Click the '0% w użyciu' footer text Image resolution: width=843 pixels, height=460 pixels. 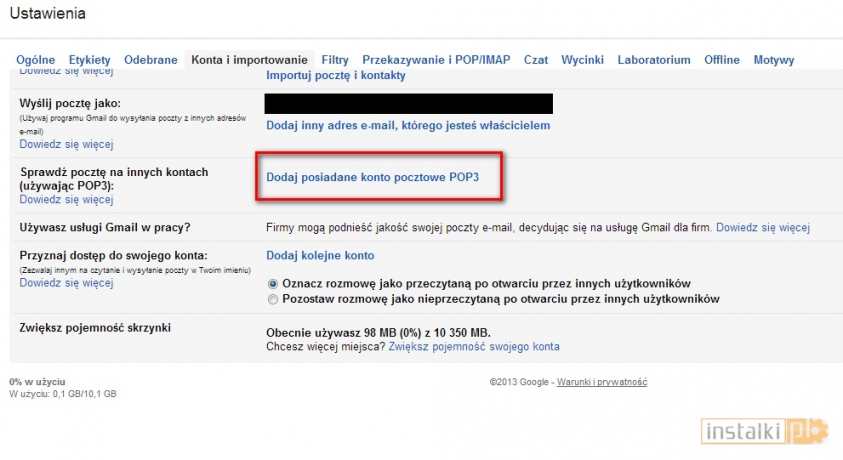point(37,382)
